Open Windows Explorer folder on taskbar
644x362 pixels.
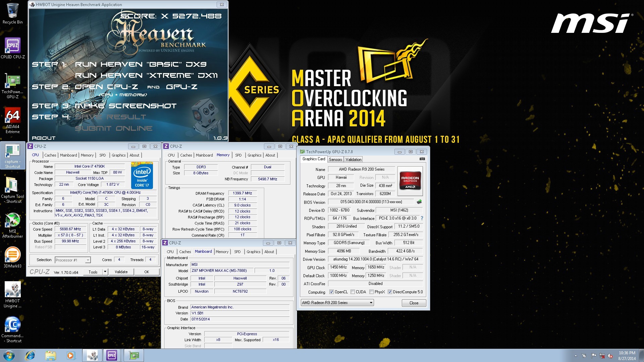coord(51,355)
